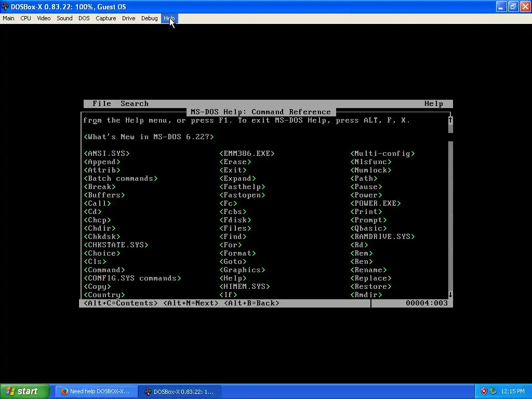Image resolution: width=532 pixels, height=399 pixels.
Task: Open the Drive menu
Action: pos(129,18)
